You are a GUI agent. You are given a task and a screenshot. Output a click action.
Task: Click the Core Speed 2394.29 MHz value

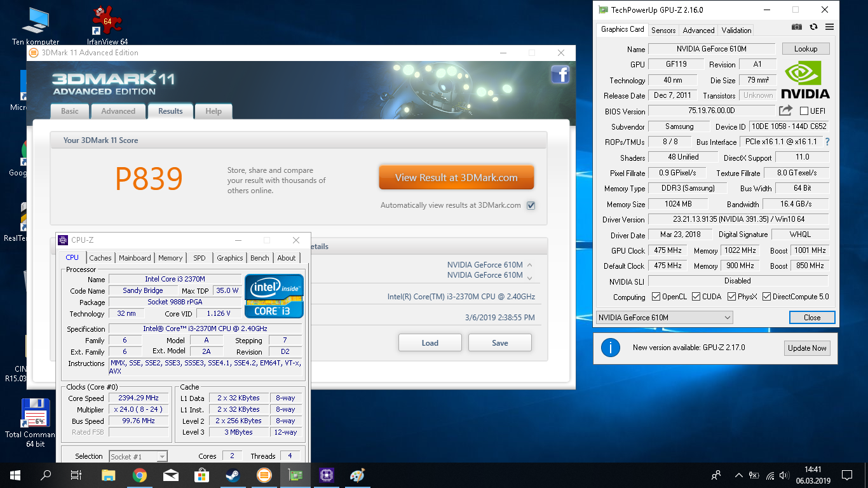click(139, 398)
